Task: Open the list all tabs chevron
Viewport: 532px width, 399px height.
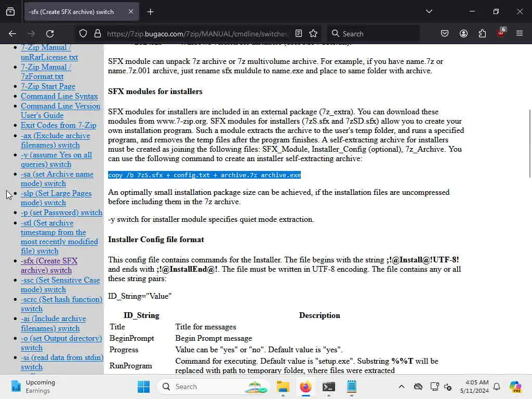Action: point(429,11)
